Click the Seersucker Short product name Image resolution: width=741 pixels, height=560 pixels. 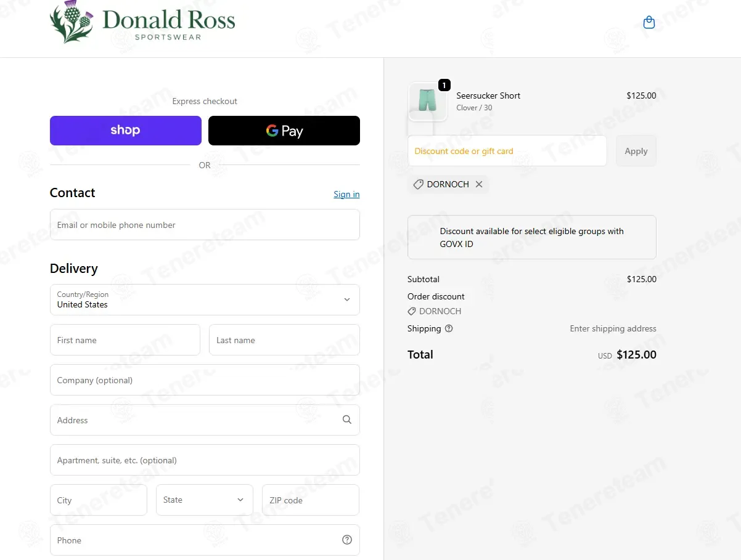pos(488,95)
